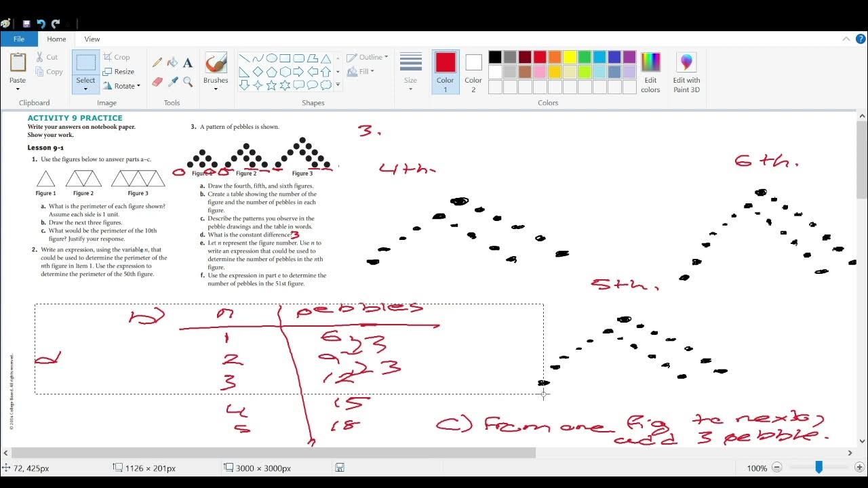
Task: Click the horizontal scrollbar right arrow
Action: coord(850,453)
